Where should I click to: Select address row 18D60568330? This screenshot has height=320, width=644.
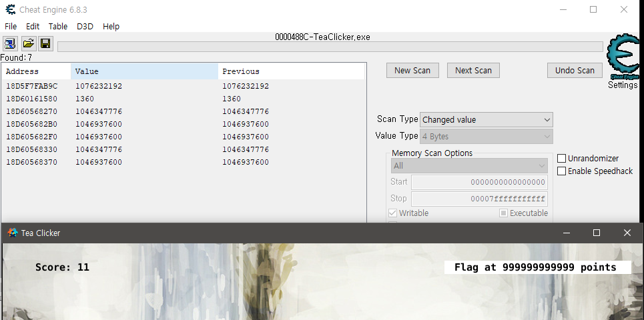click(183, 149)
